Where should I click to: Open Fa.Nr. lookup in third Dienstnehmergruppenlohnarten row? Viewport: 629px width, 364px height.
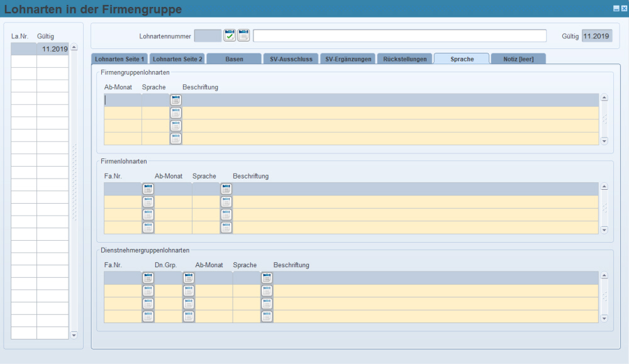pyautogui.click(x=148, y=304)
